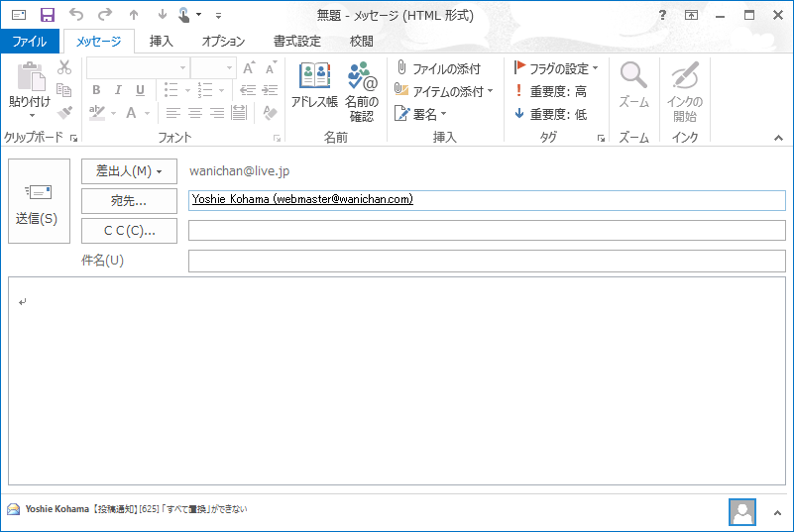
Task: Open bullet list style dropdown
Action: click(x=187, y=90)
